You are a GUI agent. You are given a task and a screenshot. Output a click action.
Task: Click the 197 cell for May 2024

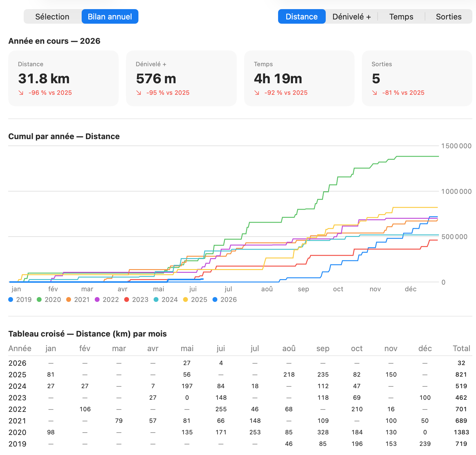coord(187,386)
